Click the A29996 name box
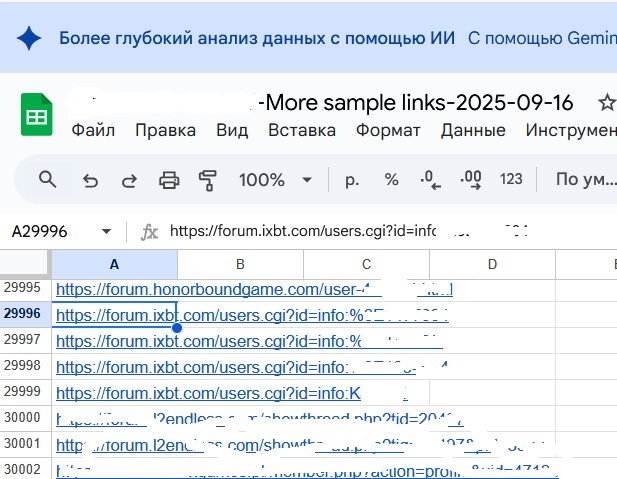This screenshot has width=617, height=479. click(x=39, y=231)
